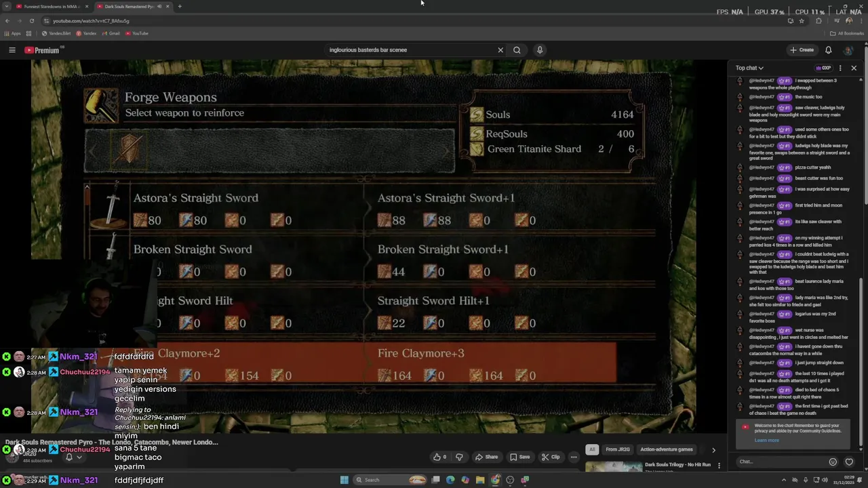Screen dimensions: 868x488
Task: Click 'Astora's Straight Sword' text in video
Action: point(195,198)
